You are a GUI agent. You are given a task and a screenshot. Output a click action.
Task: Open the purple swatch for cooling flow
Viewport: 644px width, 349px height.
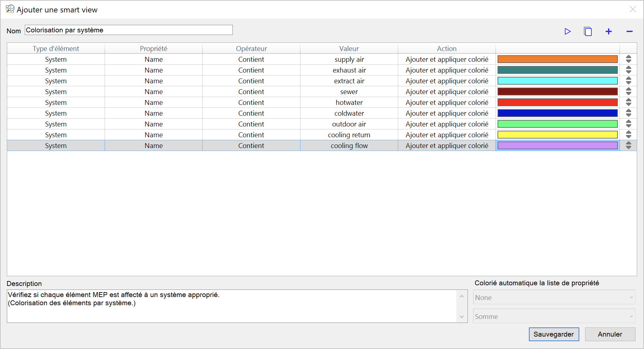coord(557,145)
